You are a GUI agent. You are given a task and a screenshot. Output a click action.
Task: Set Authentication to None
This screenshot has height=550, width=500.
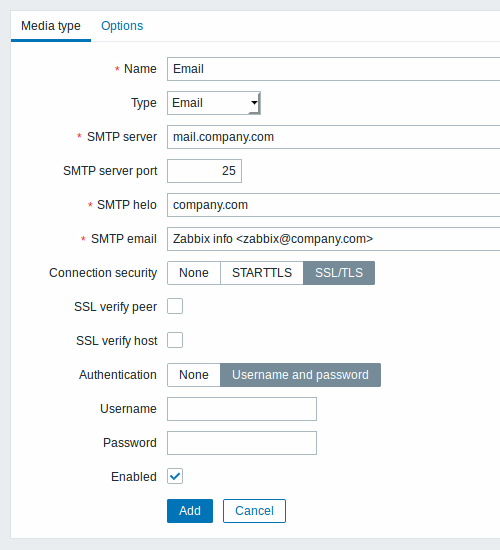click(194, 375)
